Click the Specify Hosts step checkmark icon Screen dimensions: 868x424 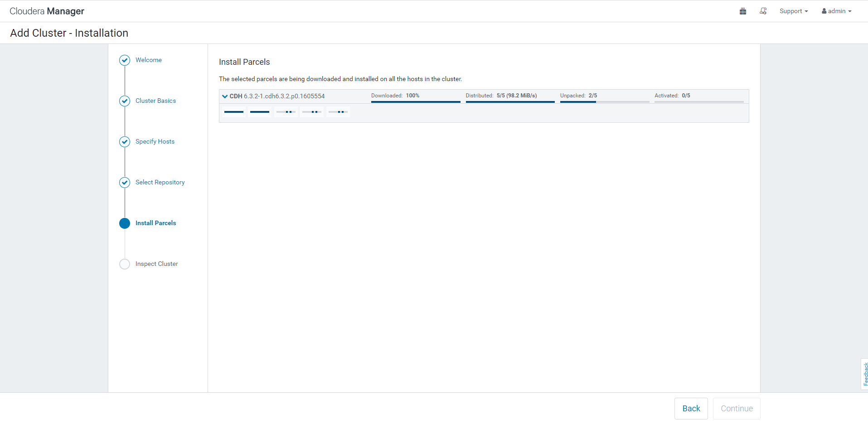pyautogui.click(x=125, y=142)
